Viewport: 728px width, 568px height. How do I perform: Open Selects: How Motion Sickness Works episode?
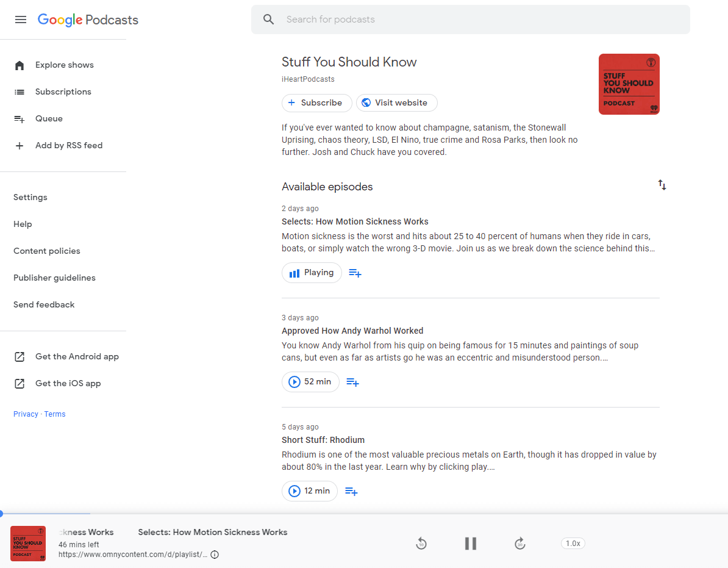coord(355,221)
